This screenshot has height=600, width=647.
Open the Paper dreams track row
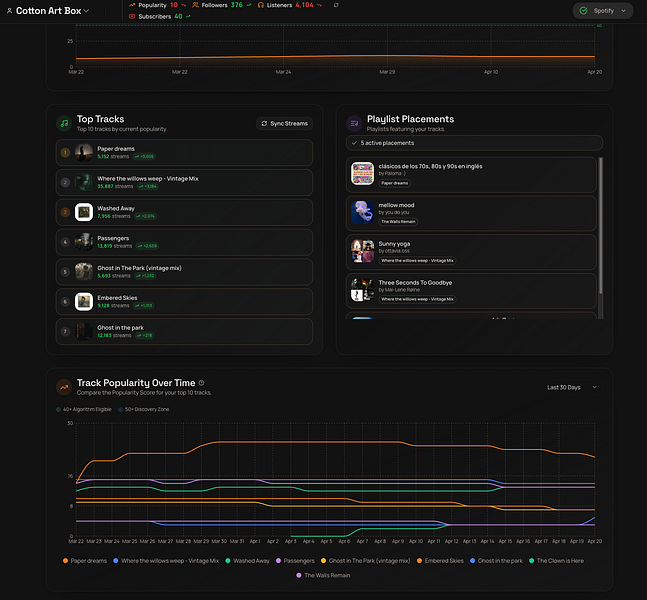184,153
